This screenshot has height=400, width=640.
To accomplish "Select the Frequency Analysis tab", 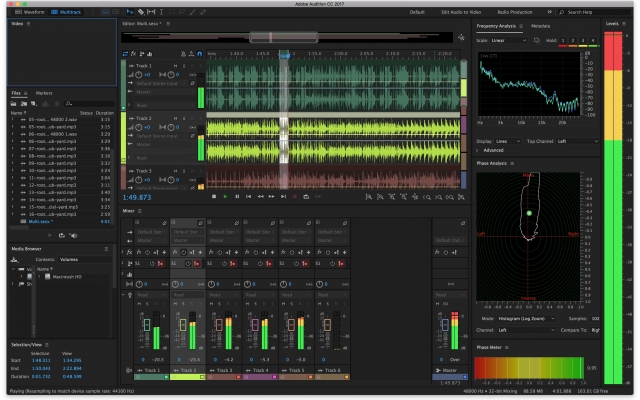I will 496,26.
